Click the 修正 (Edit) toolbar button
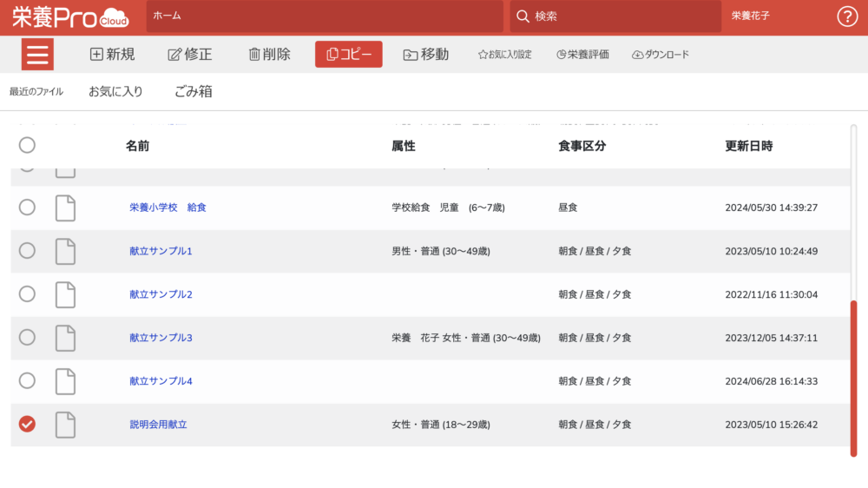Screen dimensions: 868x488 (x=189, y=55)
